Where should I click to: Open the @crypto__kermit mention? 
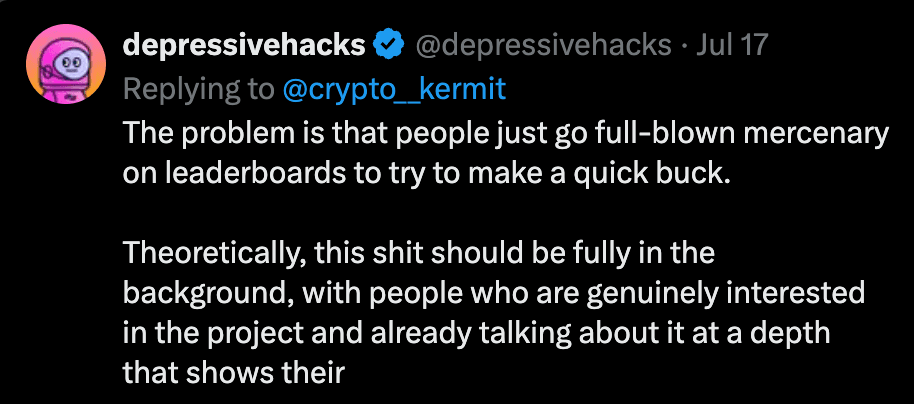(x=393, y=90)
